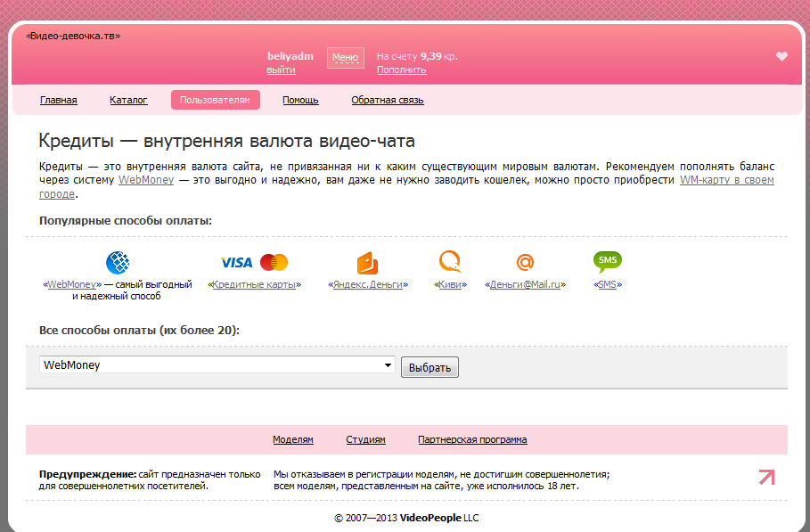Click the MasterCard circles icon
Viewport: 810px width, 532px height.
(274, 262)
